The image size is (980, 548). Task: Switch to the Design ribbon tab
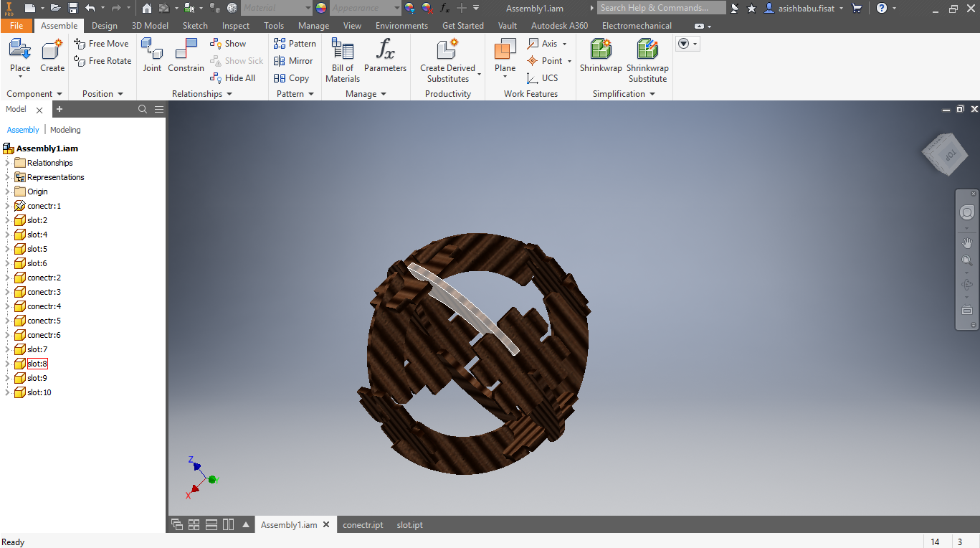pyautogui.click(x=105, y=26)
